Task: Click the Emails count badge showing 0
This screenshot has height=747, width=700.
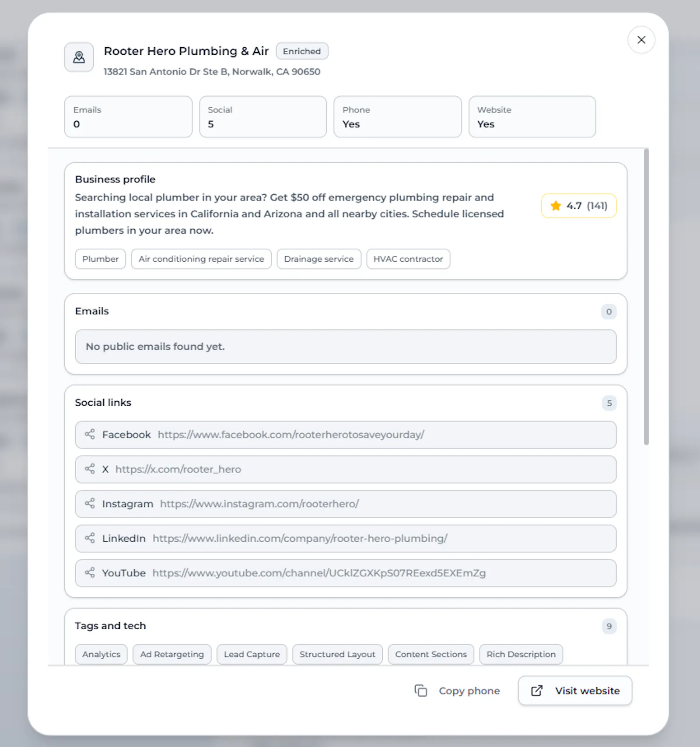Action: [x=609, y=312]
